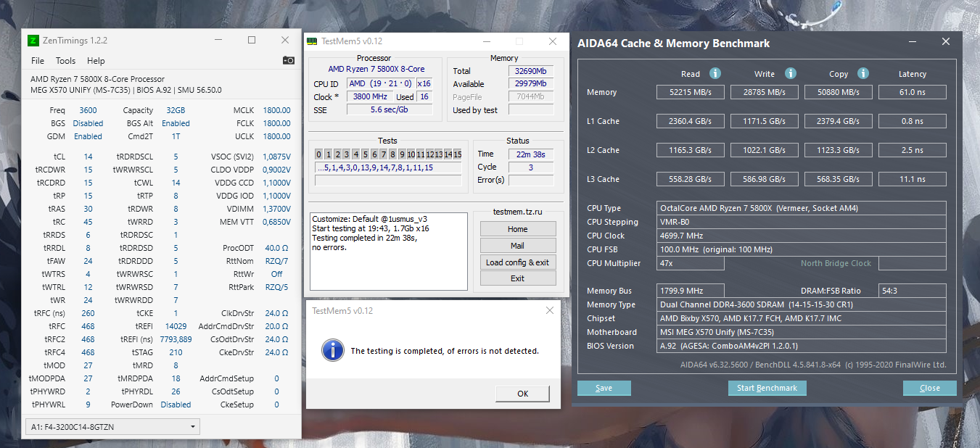
Task: Open Copy column info icon in AIDA64
Action: (x=862, y=73)
